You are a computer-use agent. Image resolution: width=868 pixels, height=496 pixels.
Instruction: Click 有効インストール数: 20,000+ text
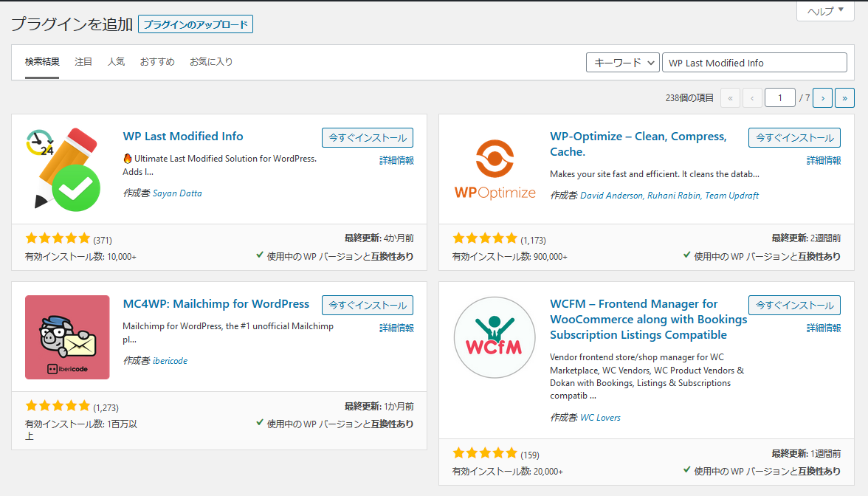coord(508,472)
